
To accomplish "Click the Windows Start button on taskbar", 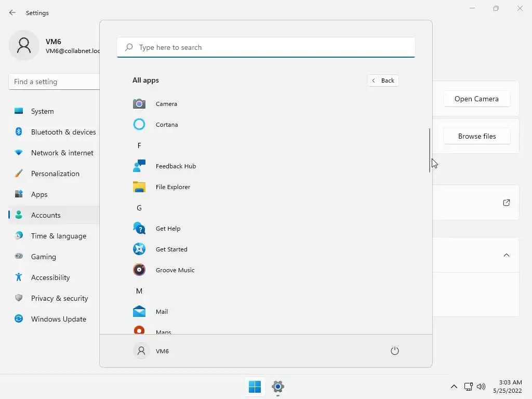I will click(255, 387).
